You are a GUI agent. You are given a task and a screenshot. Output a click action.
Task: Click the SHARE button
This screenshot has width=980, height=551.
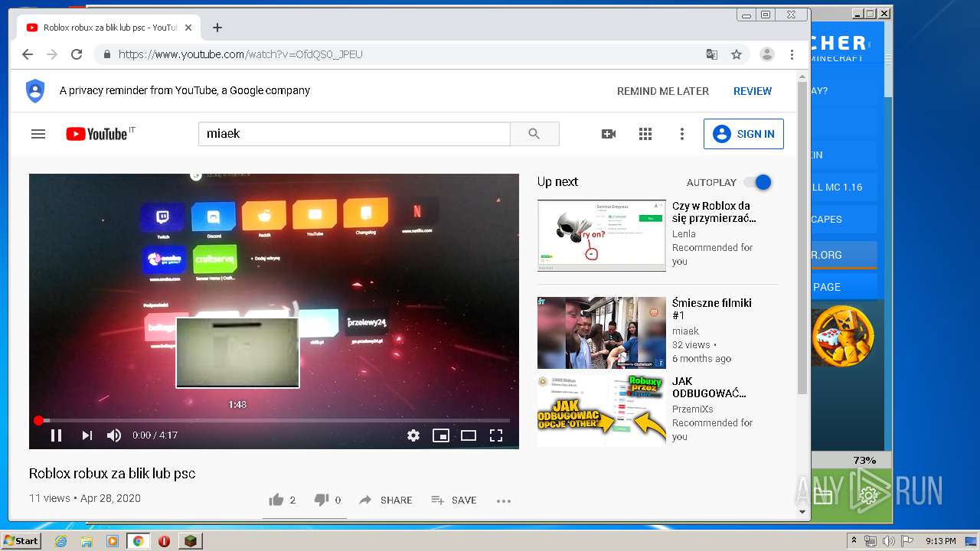pos(385,500)
